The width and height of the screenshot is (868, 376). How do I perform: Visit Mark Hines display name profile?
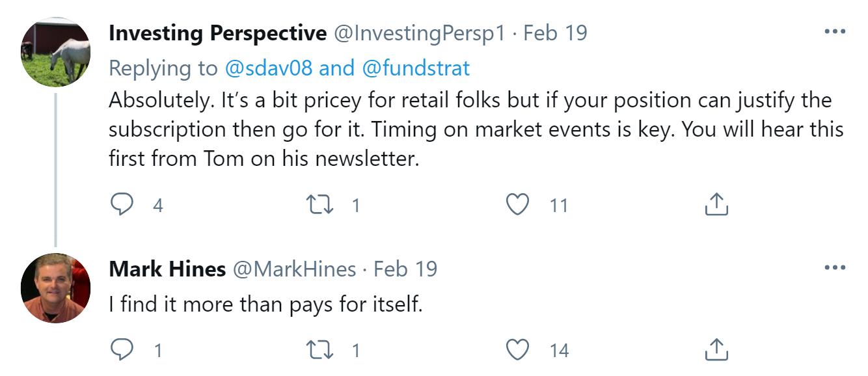[x=167, y=269]
